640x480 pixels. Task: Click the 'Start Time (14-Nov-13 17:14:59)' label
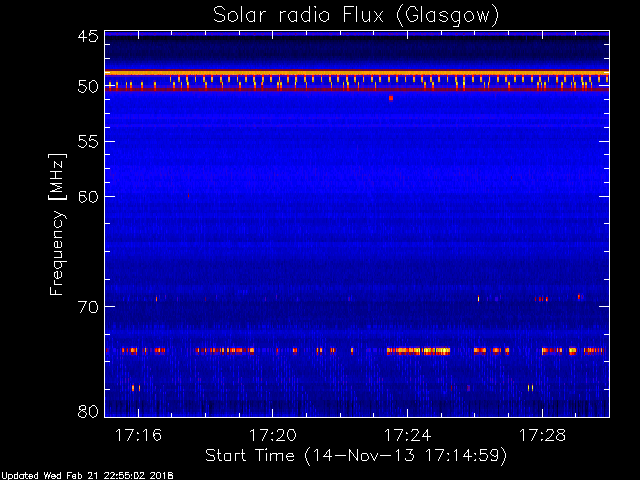pyautogui.click(x=356, y=456)
